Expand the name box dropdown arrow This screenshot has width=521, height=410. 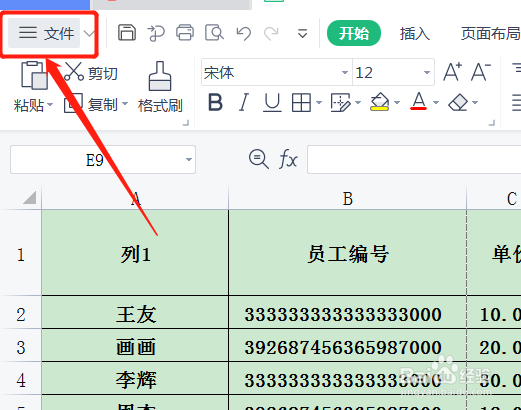point(189,160)
